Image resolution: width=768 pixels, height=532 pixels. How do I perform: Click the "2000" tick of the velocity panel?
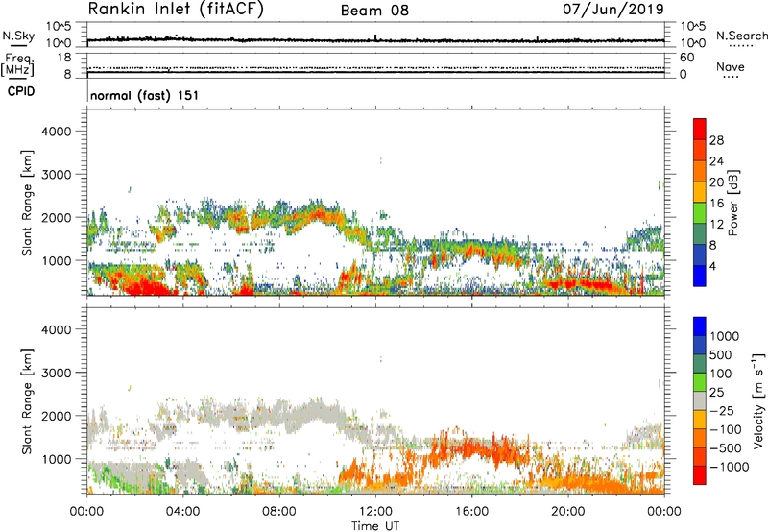click(57, 416)
